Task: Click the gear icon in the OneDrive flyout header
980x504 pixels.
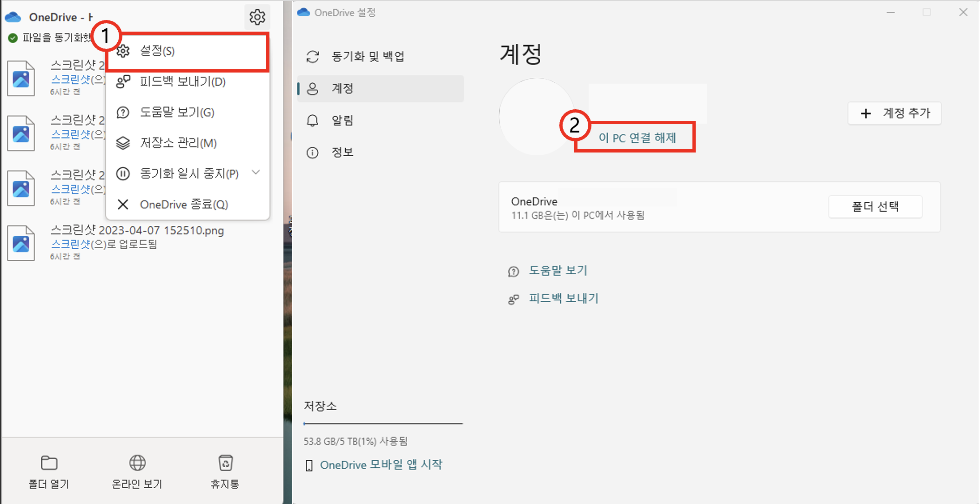Action: [x=257, y=17]
